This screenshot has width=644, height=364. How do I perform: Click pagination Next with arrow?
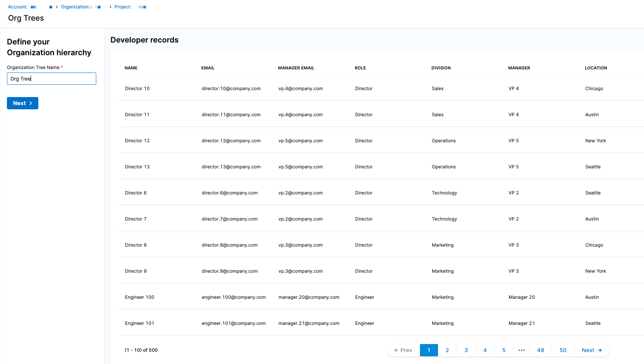pos(591,350)
